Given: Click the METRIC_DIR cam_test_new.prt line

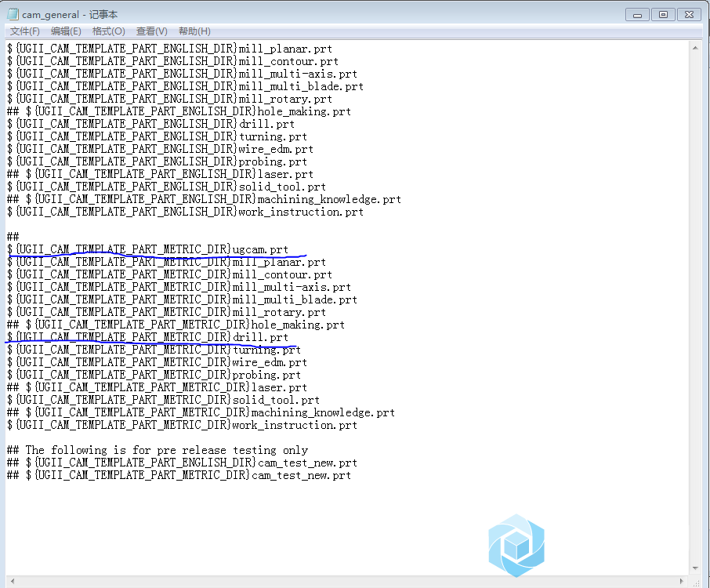Looking at the screenshot, I should pos(179,476).
